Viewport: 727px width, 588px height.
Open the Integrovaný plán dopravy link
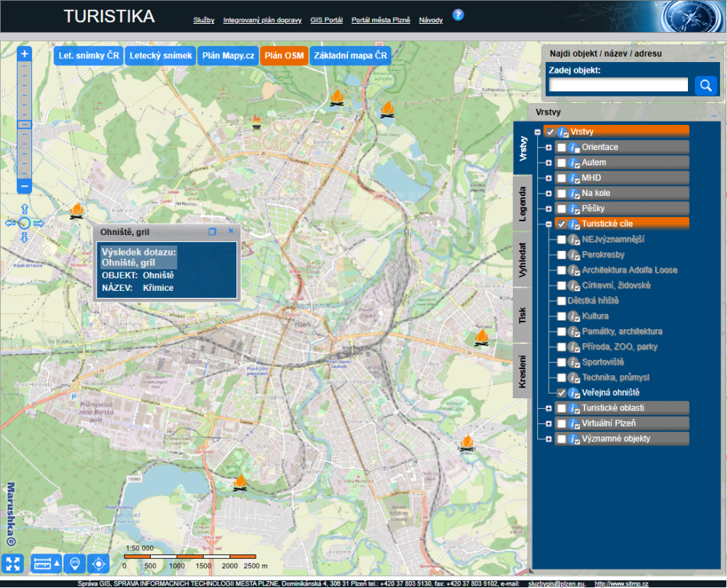262,20
